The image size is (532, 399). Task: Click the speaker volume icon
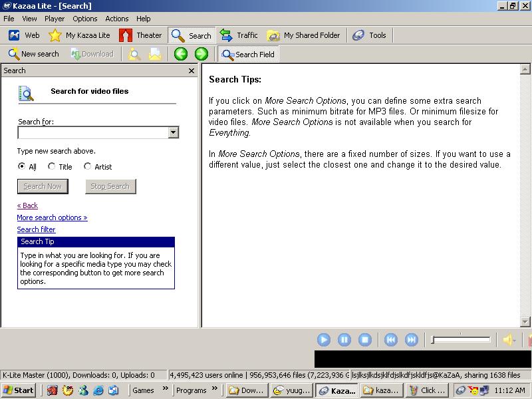(x=509, y=340)
